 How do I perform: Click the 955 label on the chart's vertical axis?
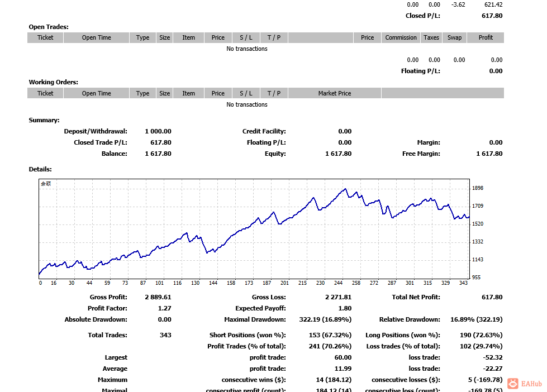coord(476,278)
